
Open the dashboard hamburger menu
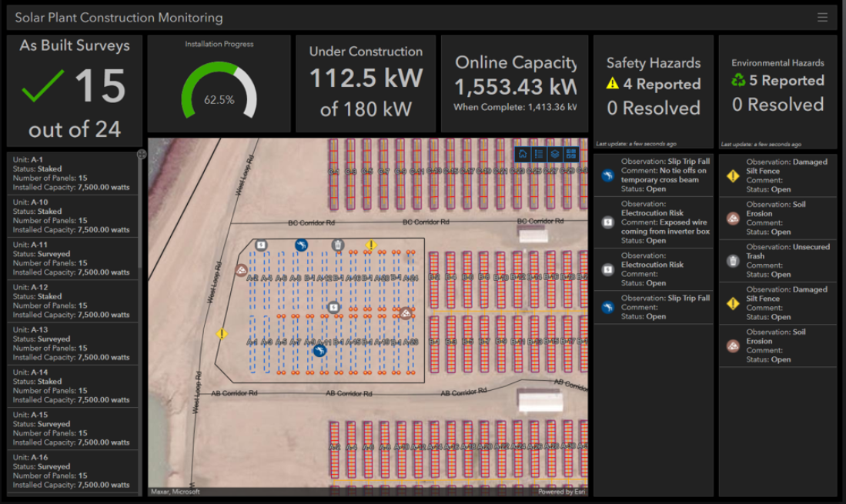823,18
